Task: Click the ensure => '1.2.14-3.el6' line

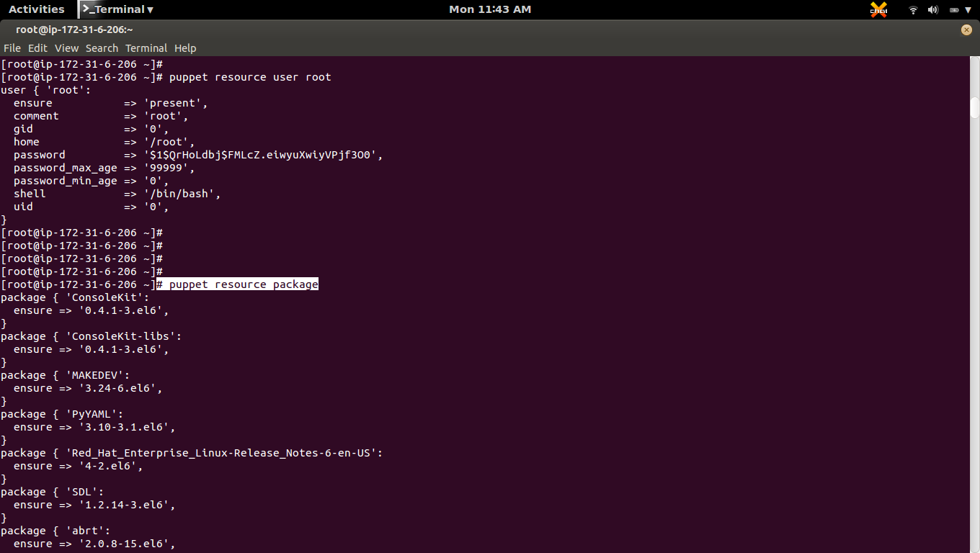Action: pos(94,505)
